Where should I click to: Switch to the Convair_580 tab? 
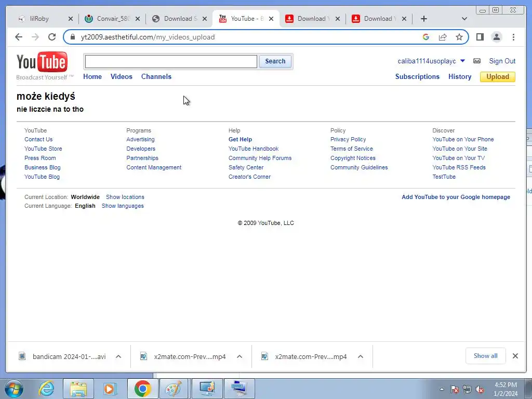[113, 19]
